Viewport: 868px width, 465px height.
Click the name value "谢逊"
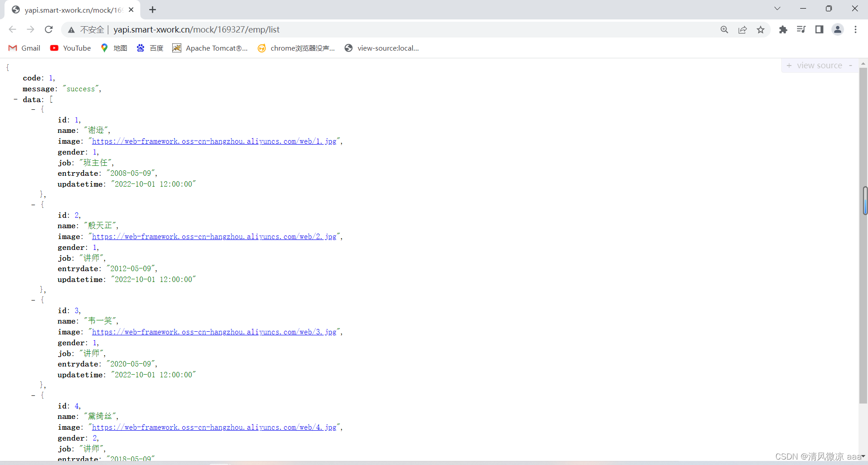tap(96, 131)
